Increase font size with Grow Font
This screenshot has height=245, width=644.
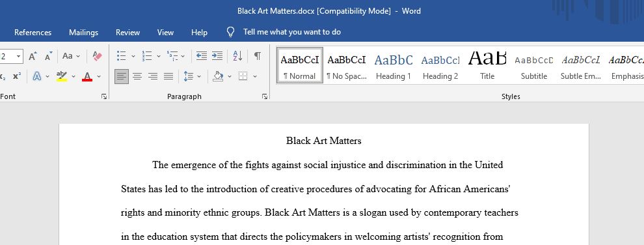pos(33,56)
